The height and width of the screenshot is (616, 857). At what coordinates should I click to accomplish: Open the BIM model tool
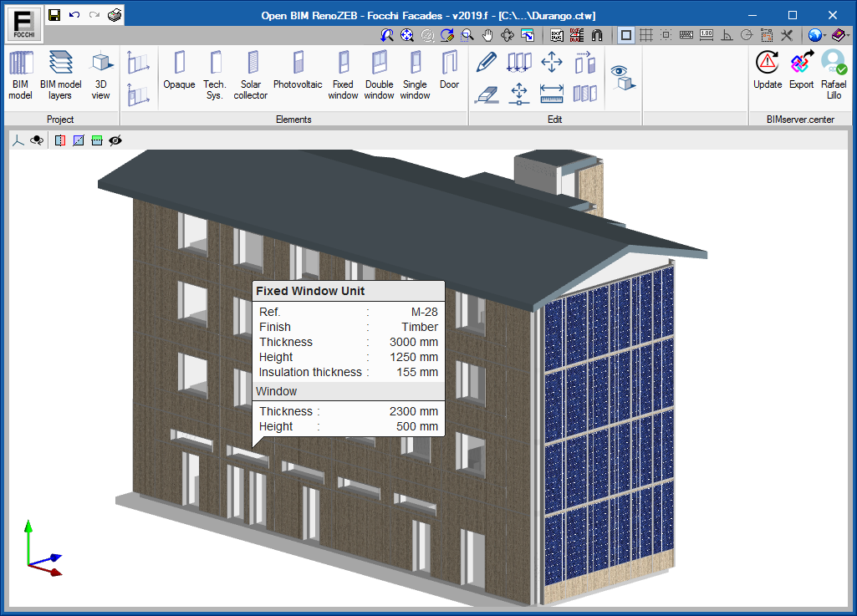click(21, 75)
